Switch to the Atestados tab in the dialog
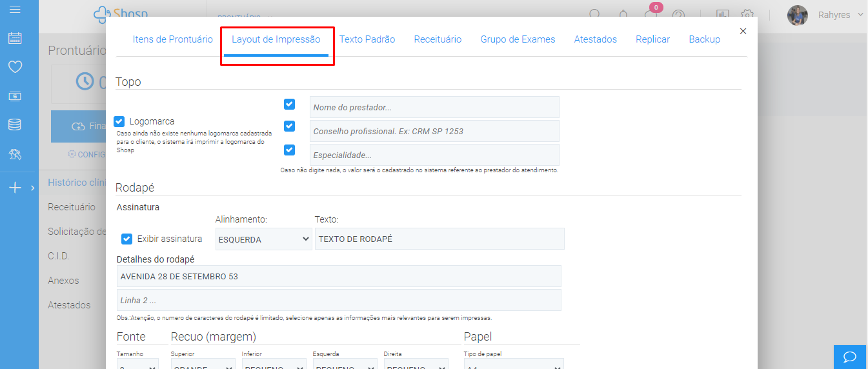This screenshot has width=868, height=369. click(596, 39)
